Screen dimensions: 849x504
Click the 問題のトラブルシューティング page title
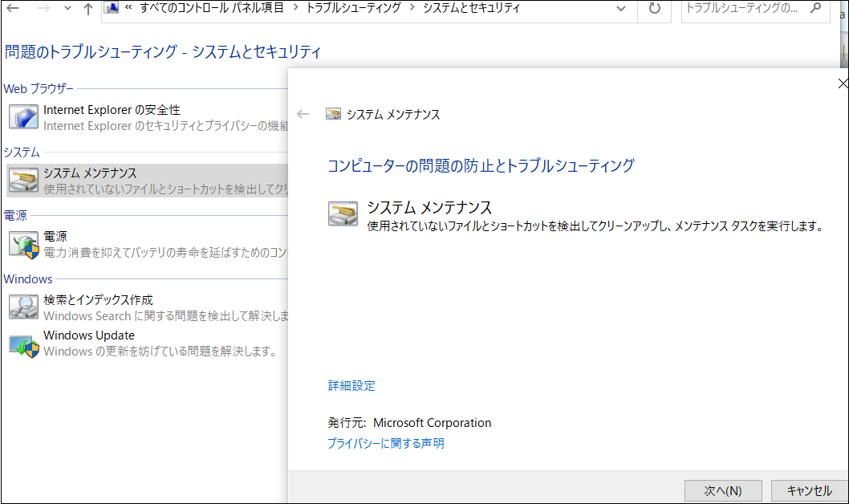click(x=163, y=51)
